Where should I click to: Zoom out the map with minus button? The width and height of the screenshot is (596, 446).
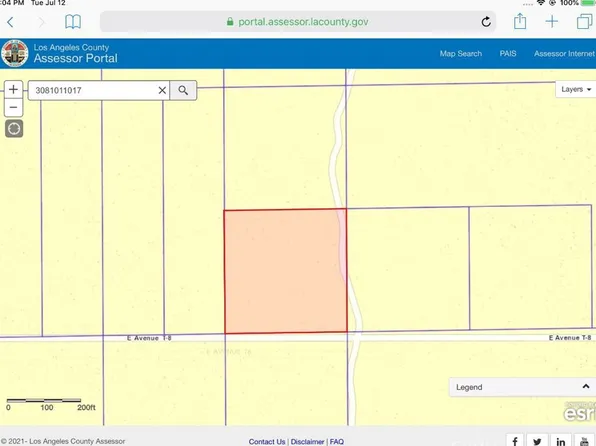point(13,108)
